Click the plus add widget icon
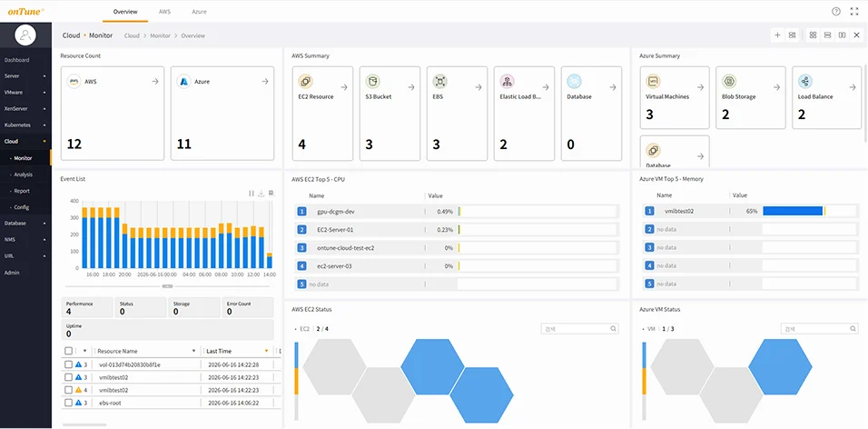This screenshot has height=429, width=868. [x=777, y=35]
